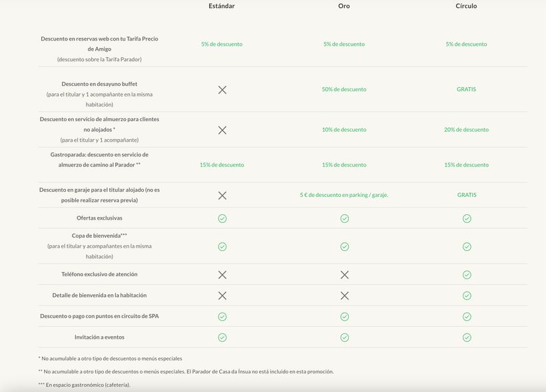The width and height of the screenshot is (546, 392).
Task: Click single-asterisk footnote 'No acumulable a otro tipo'
Action: [110, 358]
